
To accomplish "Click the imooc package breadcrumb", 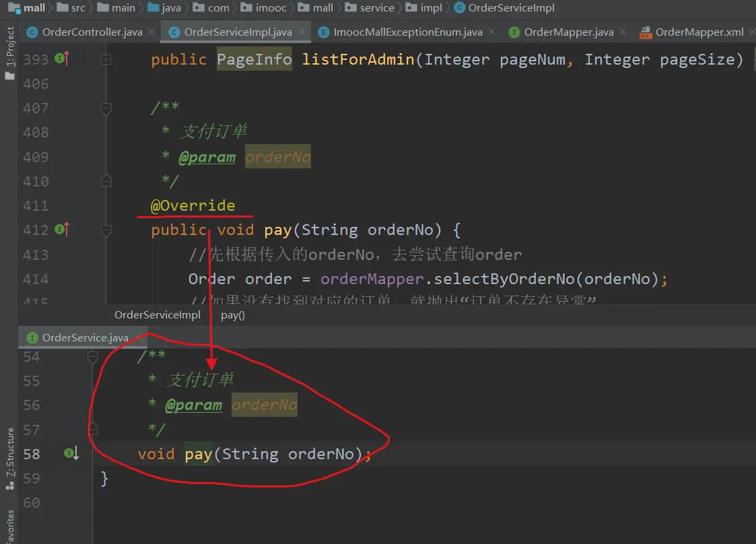I will tap(264, 7).
